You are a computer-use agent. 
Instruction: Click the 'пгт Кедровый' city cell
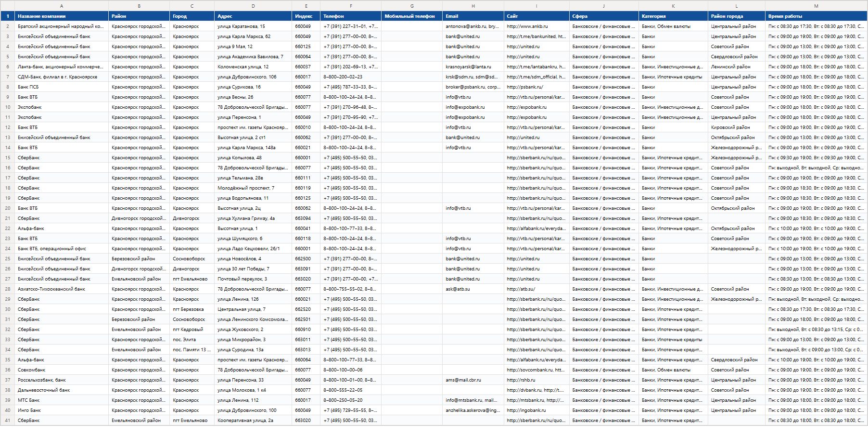[192, 330]
